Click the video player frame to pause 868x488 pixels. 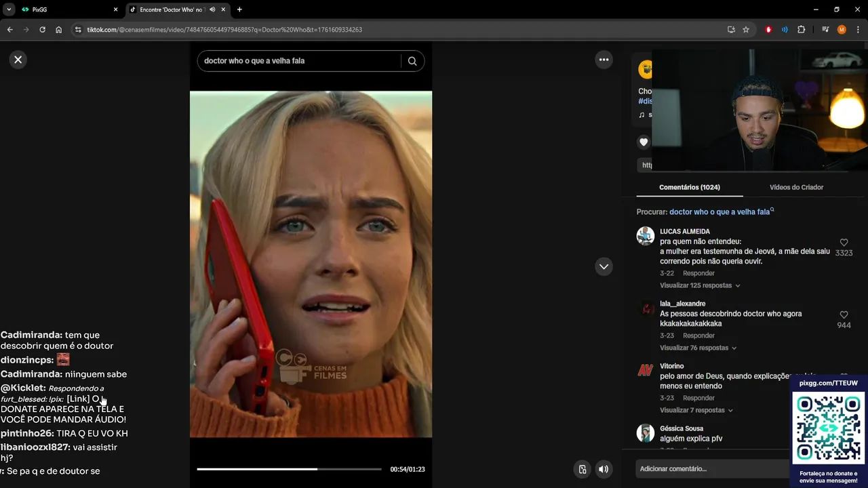(x=311, y=264)
